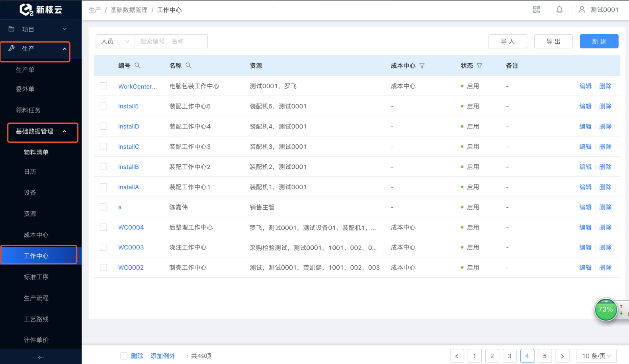
Task: Check the 陈嘉伟 row checkbox
Action: (x=104, y=207)
